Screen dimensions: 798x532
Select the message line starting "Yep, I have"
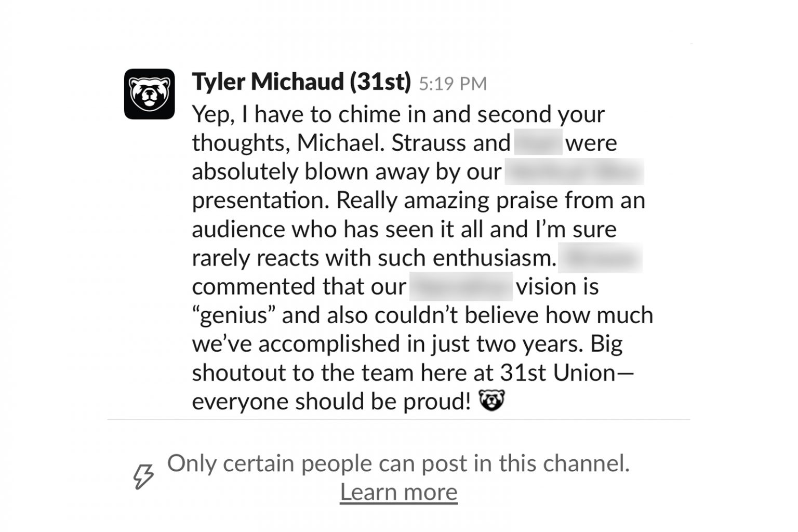[x=398, y=115]
